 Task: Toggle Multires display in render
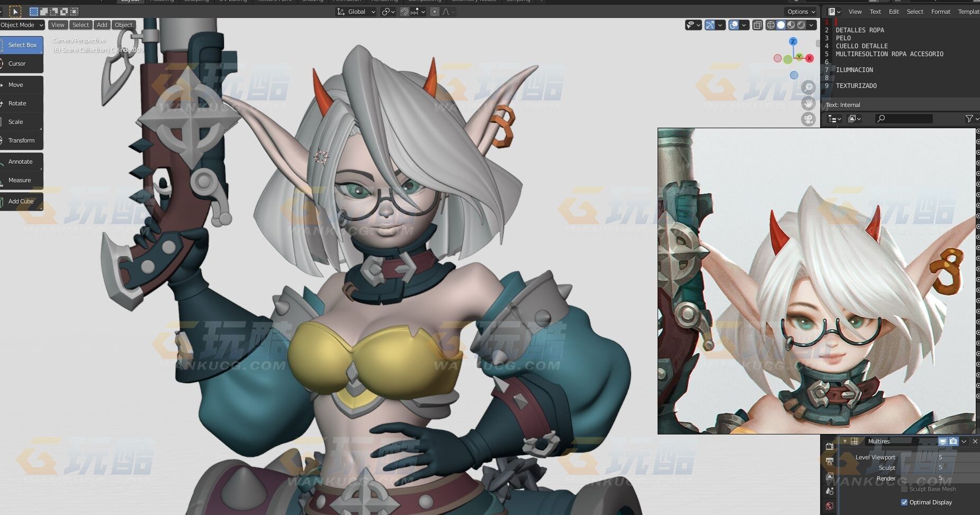[954, 441]
